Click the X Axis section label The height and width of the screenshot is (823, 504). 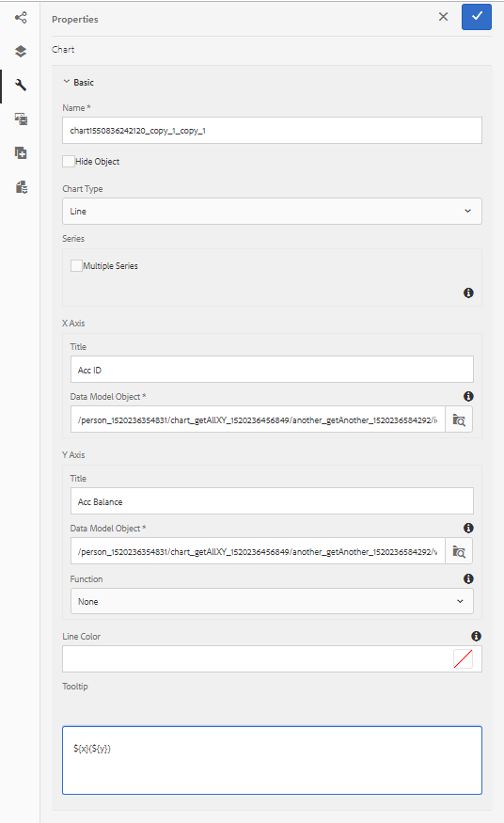coord(73,324)
